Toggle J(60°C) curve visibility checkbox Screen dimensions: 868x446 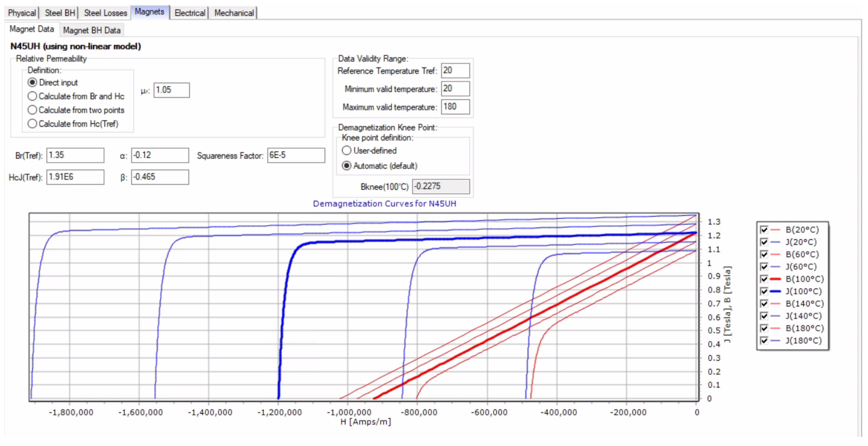point(764,267)
